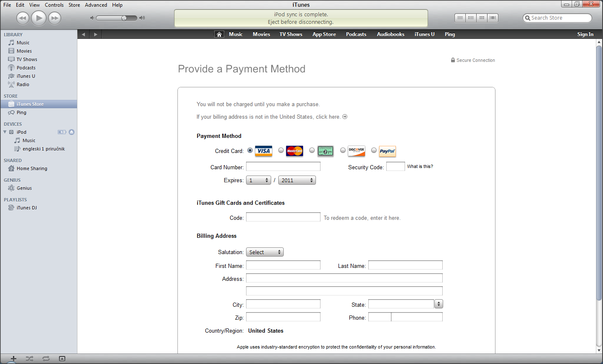This screenshot has width=603, height=364.
Task: Click Sign In in the store bar
Action: coord(585,34)
